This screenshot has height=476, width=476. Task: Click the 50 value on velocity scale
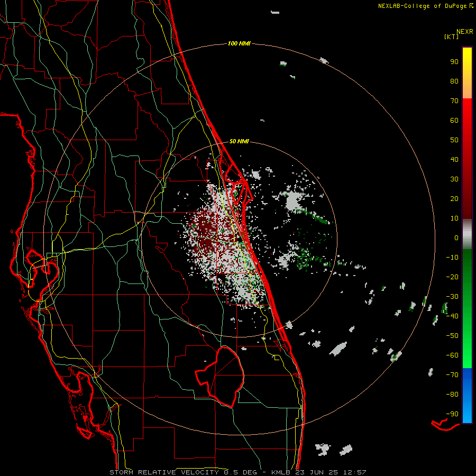tap(454, 140)
